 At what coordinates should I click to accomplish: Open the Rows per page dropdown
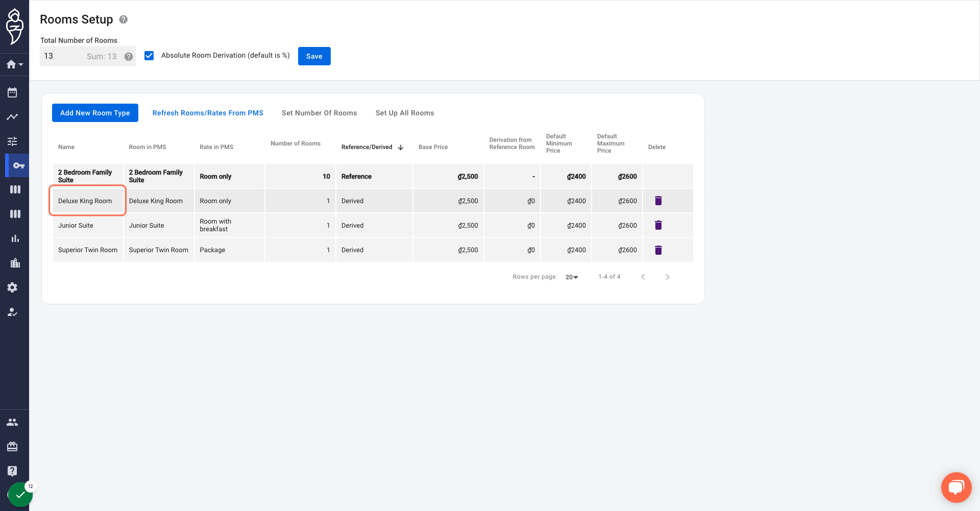572,277
